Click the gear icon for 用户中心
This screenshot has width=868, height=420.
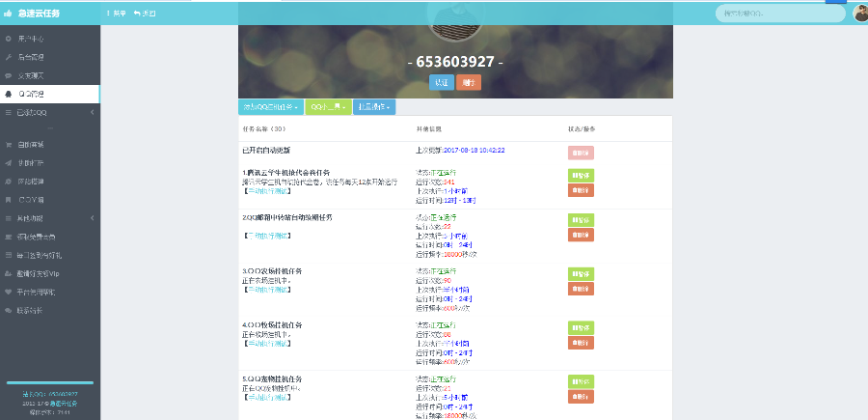8,39
